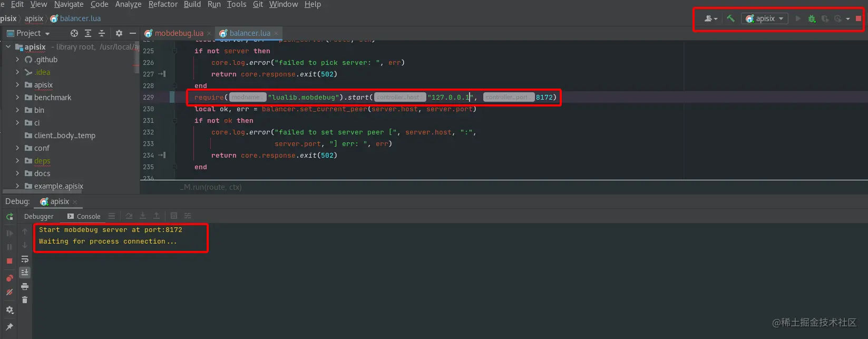868x339 pixels.
Task: Close the balancer.lua tab
Action: (276, 33)
